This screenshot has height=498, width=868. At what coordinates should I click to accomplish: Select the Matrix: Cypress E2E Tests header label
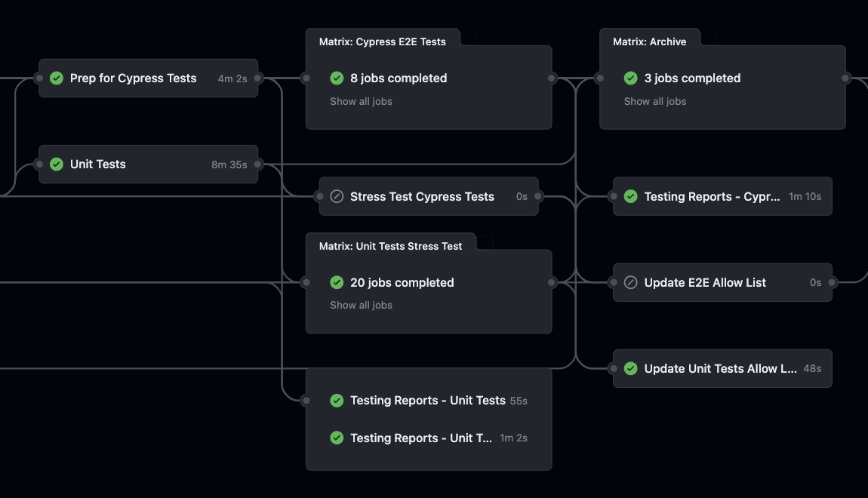pyautogui.click(x=381, y=41)
